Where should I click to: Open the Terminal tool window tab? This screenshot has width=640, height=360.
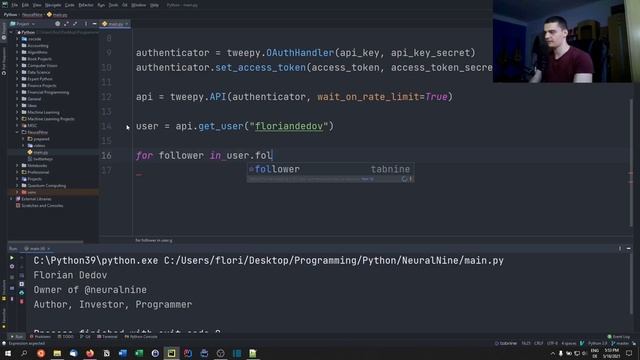coord(107,337)
